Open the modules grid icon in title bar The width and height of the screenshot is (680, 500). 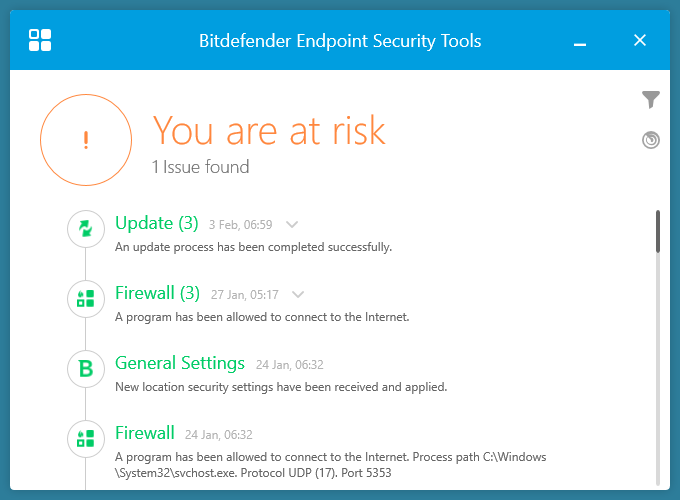[41, 40]
